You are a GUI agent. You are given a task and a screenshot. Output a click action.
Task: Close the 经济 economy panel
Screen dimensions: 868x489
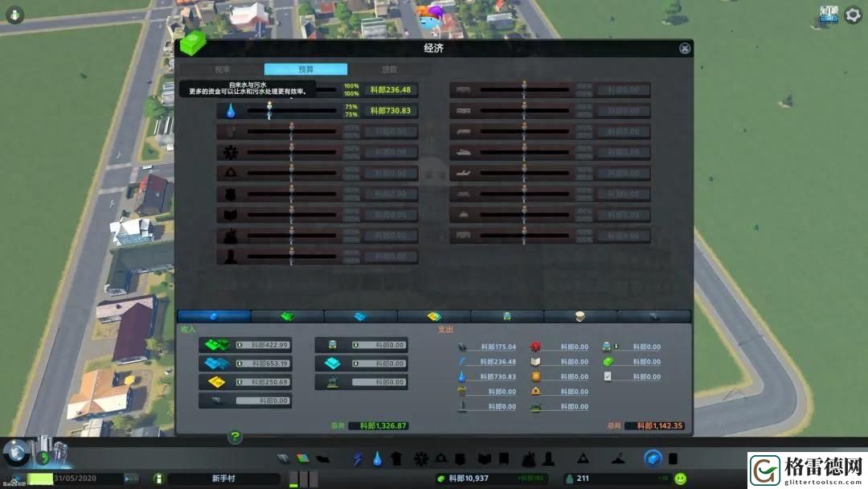(x=685, y=49)
